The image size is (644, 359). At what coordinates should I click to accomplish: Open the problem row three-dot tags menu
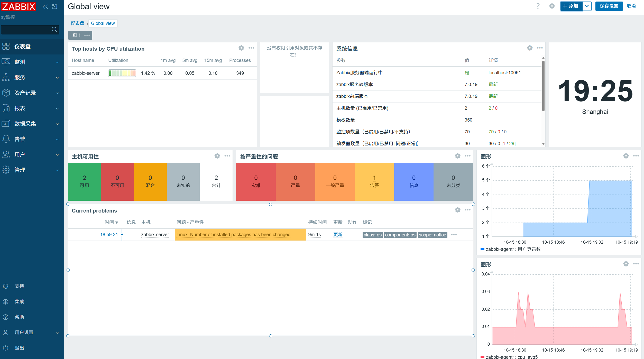[454, 235]
